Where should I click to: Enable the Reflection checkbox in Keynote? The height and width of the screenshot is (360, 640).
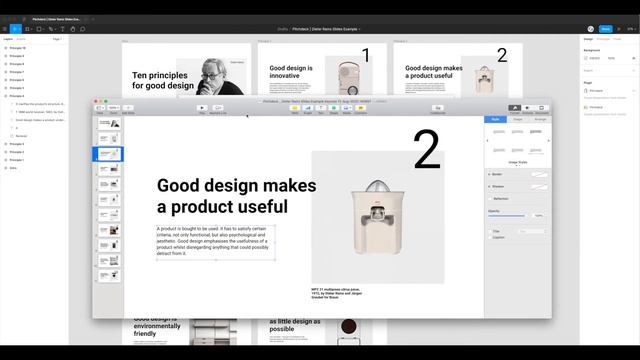(x=490, y=199)
